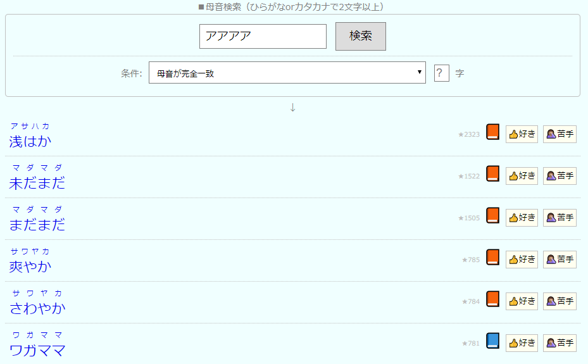Open dictionary book icon for 浅はか
This screenshot has height=364, width=588.
click(492, 132)
